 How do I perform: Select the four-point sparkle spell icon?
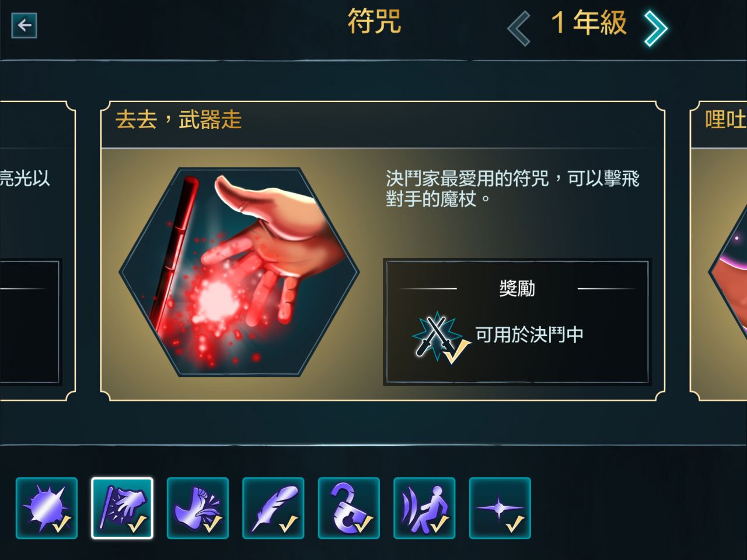[x=500, y=508]
